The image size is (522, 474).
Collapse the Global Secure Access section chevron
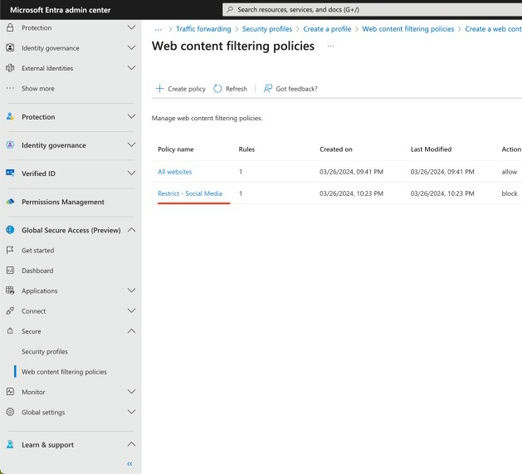[x=132, y=230]
